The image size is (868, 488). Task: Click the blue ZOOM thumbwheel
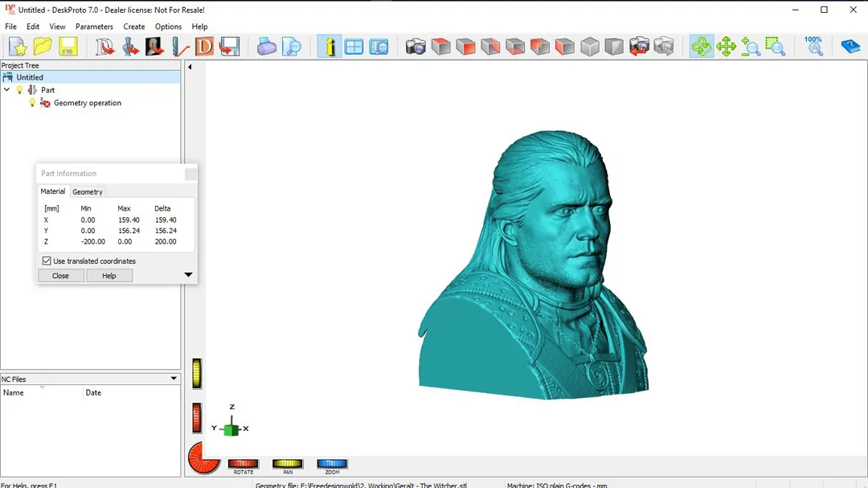(332, 464)
